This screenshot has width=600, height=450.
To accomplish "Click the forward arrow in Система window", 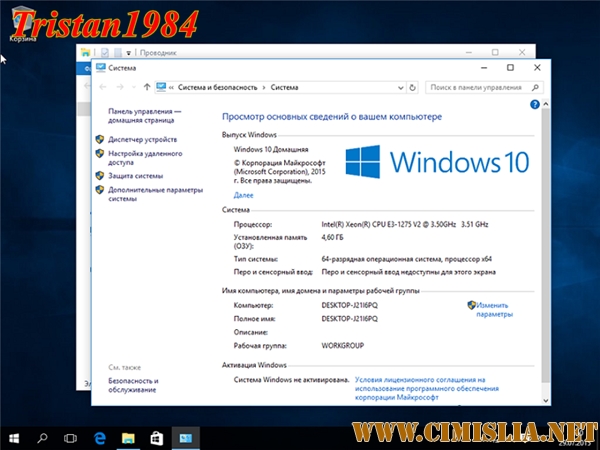I will click(120, 87).
